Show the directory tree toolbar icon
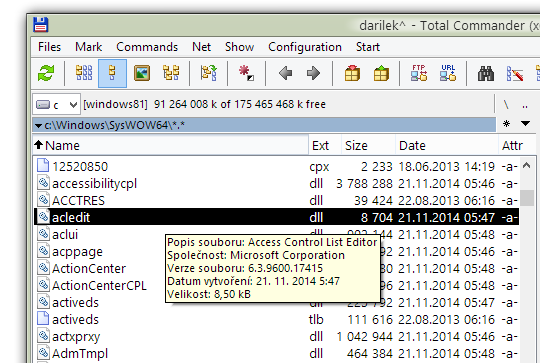The image size is (540, 363). click(171, 73)
